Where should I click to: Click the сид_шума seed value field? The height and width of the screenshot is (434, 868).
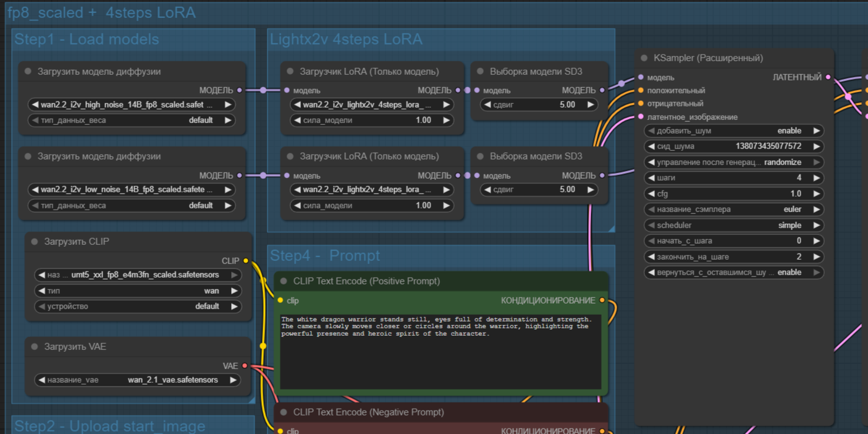733,147
